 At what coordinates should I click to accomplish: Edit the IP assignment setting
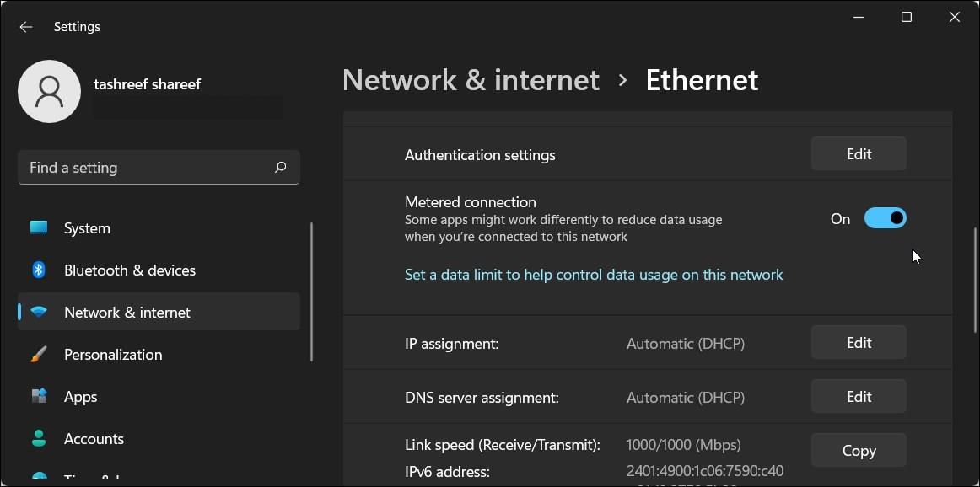coord(859,343)
